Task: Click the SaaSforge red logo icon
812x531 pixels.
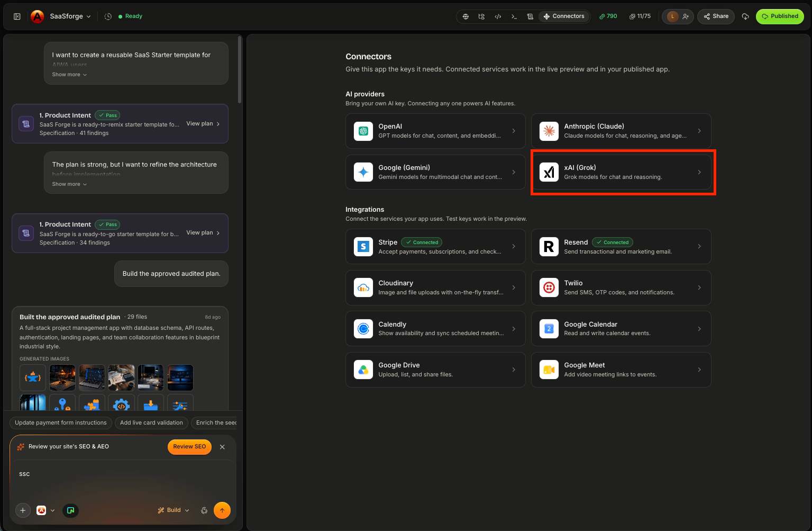Action: 37,16
